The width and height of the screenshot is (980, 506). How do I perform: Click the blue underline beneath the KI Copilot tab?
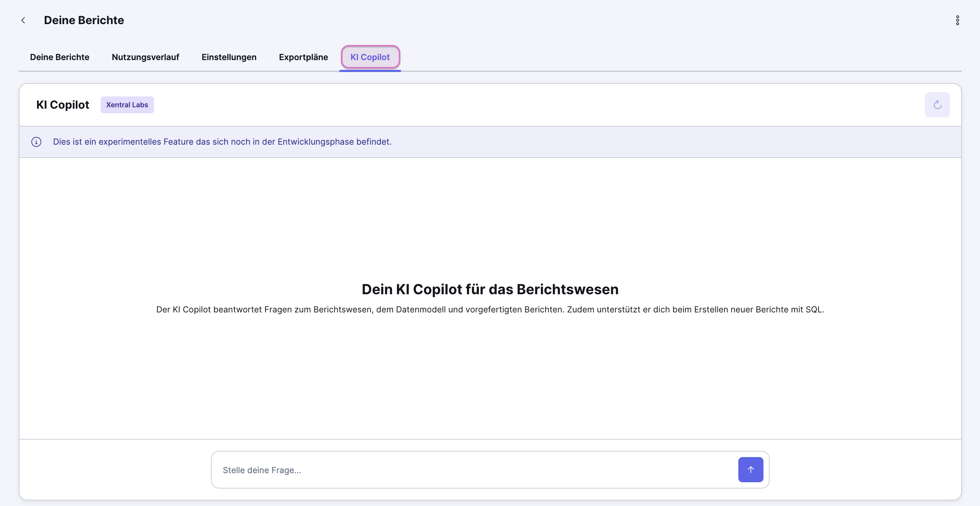(x=370, y=71)
